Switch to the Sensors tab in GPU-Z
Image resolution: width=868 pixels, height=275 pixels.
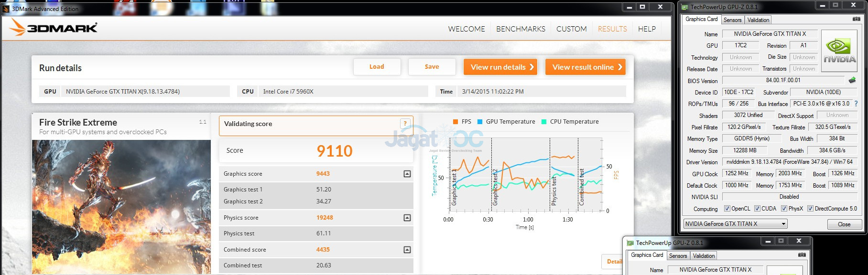point(732,20)
